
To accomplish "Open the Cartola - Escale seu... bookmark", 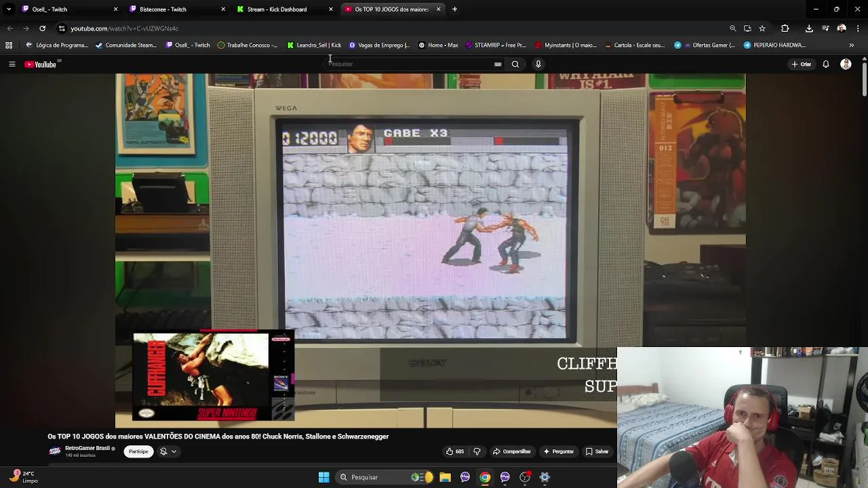I will pos(634,45).
